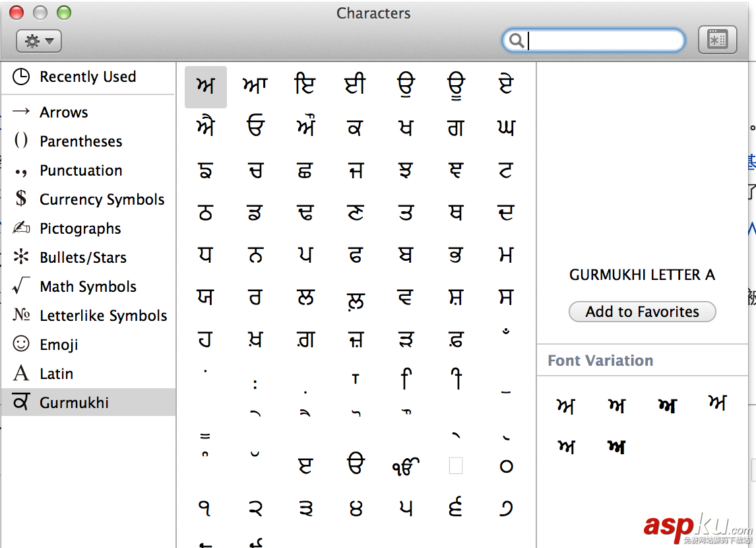Select the Letterlike Symbols category
The image size is (756, 548).
[x=103, y=316]
